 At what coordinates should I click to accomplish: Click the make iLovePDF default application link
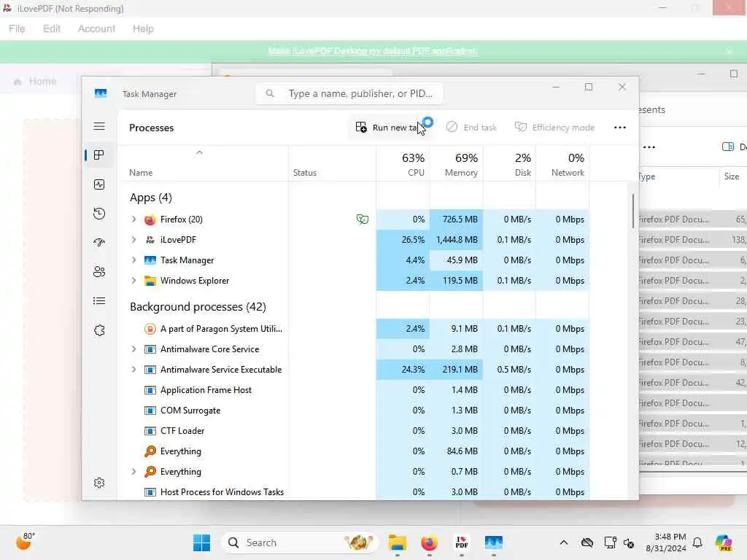(x=373, y=51)
